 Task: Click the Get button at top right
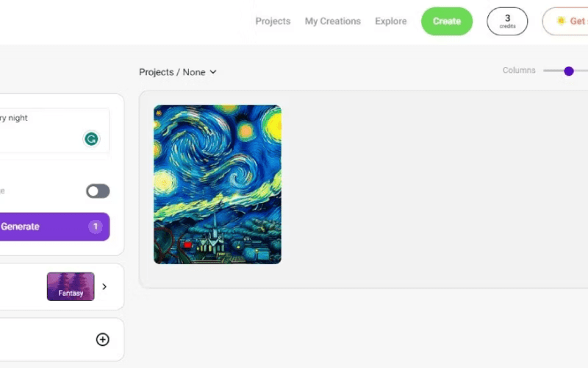(565, 21)
